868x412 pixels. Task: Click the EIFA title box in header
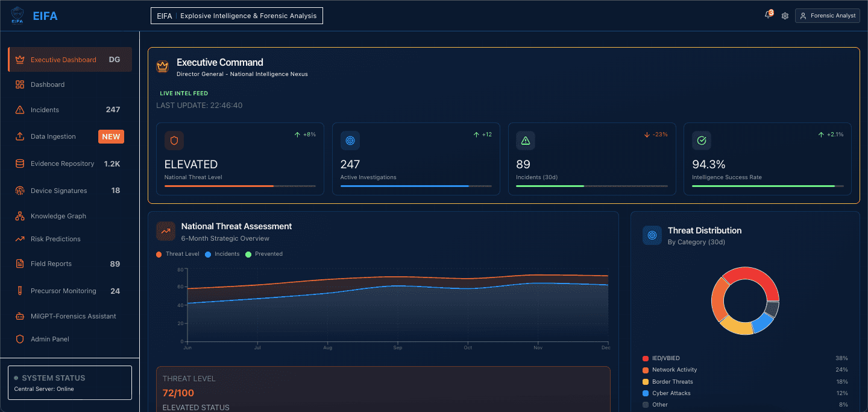(x=237, y=16)
